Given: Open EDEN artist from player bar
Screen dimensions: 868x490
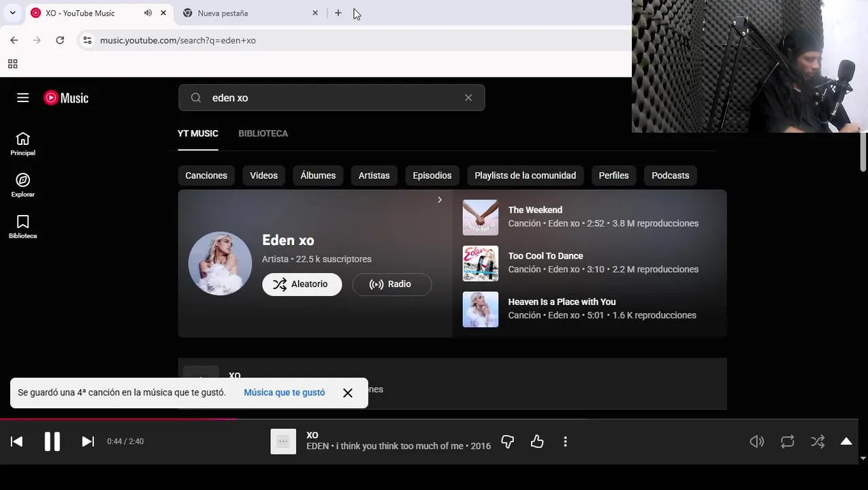Looking at the screenshot, I should click(317, 446).
